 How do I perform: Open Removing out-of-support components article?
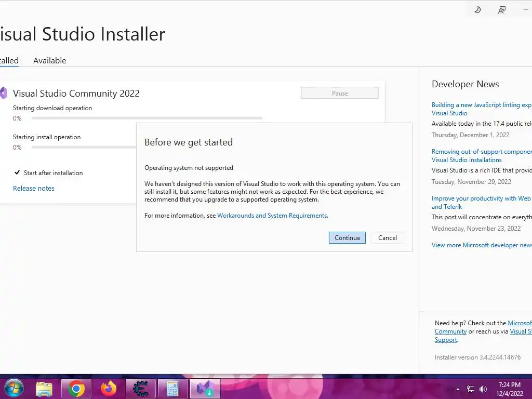coord(482,156)
